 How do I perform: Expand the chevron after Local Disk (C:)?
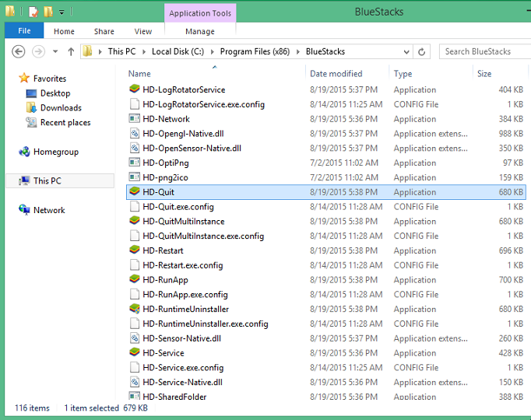213,52
